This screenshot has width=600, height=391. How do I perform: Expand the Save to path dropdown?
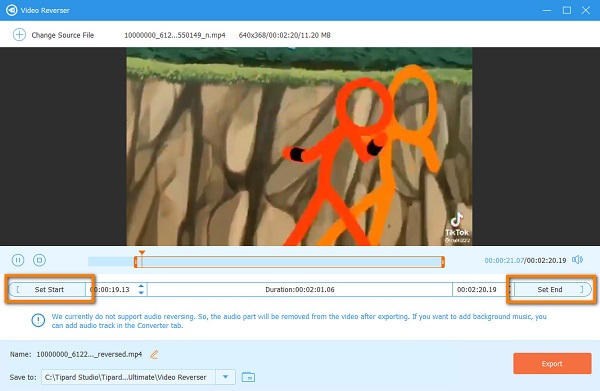click(225, 377)
